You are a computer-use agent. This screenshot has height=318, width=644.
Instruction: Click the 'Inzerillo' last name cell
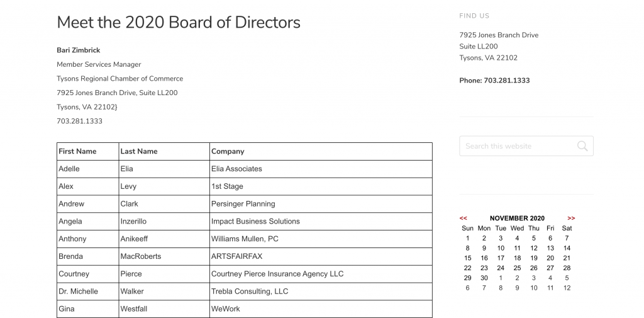pos(164,221)
